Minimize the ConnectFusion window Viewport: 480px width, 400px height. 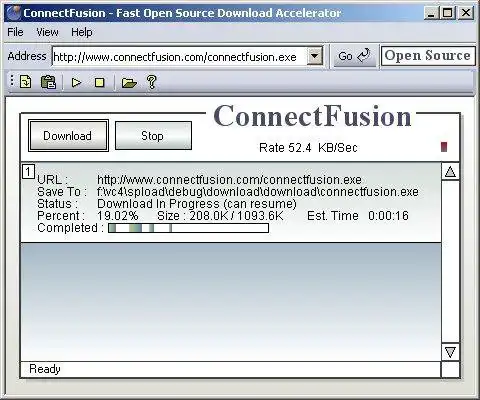[x=431, y=13]
